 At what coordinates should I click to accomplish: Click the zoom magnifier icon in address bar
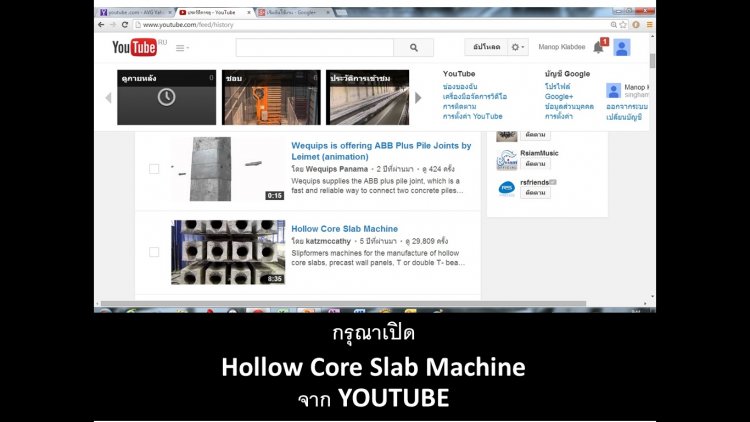click(x=613, y=25)
